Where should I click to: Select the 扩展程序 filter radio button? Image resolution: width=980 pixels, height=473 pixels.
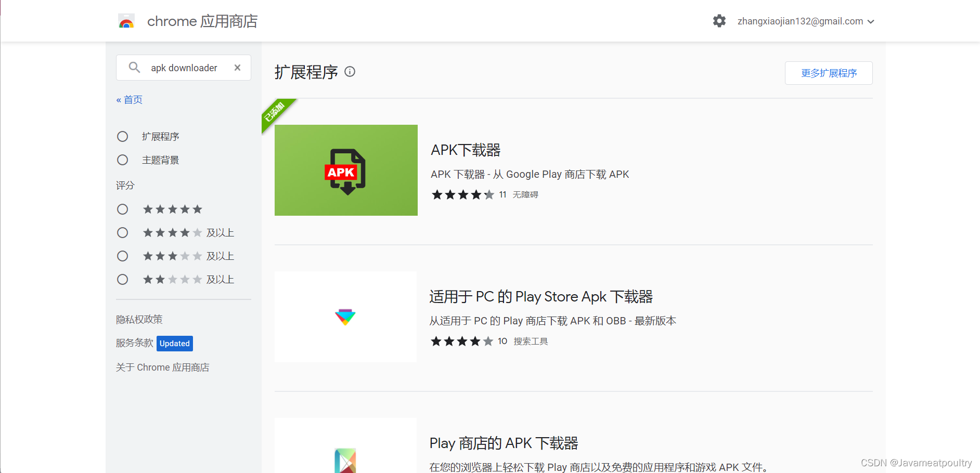click(123, 136)
